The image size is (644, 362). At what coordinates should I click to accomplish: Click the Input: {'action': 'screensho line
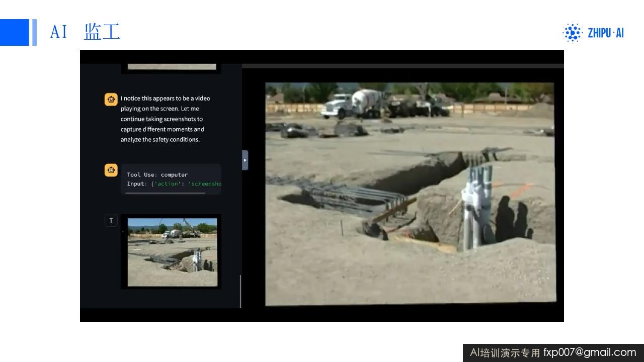(174, 184)
